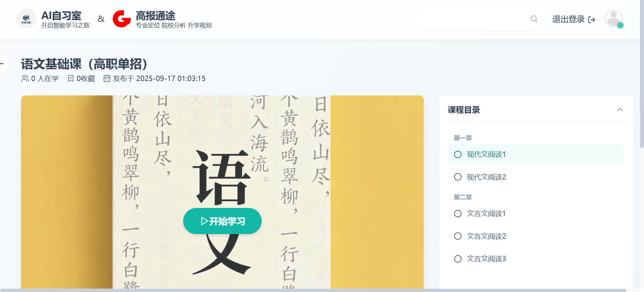
Task: Click the calendar publish date icon
Action: click(107, 78)
